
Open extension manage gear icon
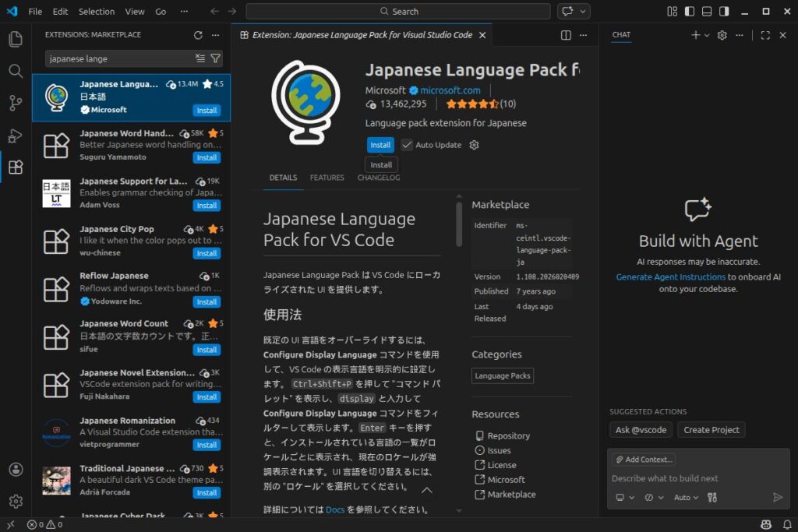[x=474, y=145]
